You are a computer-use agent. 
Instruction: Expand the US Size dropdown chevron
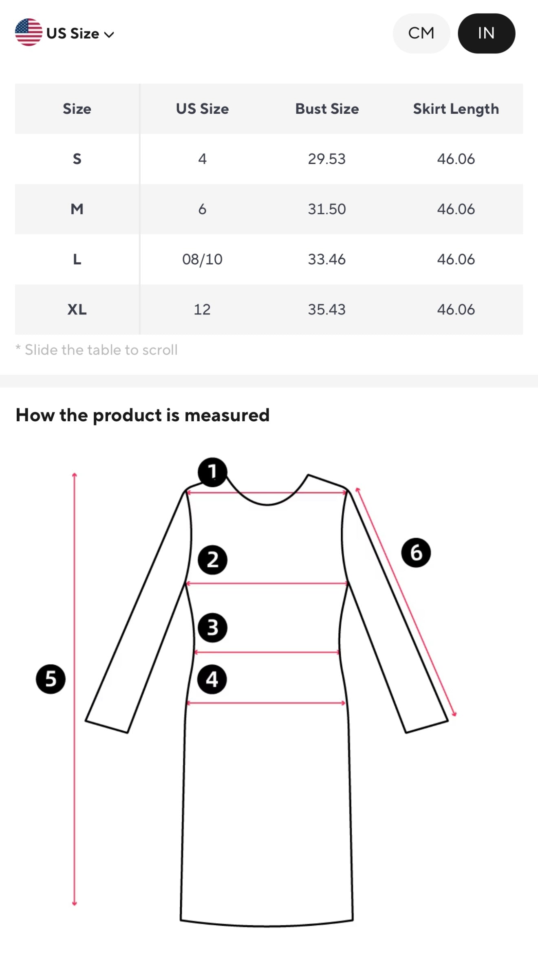click(109, 35)
